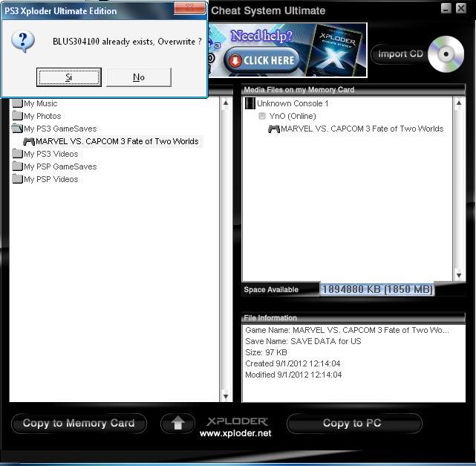Image resolution: width=476 pixels, height=466 pixels.
Task: Select the My PSP GameSaves folder
Action: (x=60, y=166)
